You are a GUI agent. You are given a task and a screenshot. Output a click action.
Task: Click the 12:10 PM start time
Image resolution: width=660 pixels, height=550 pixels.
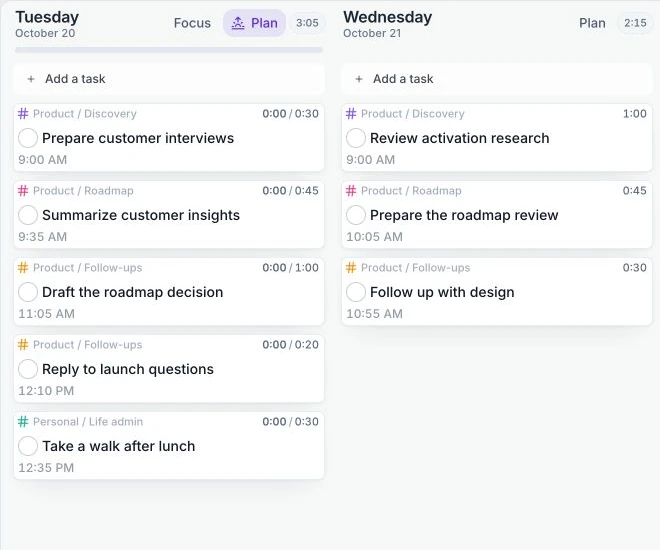click(46, 391)
